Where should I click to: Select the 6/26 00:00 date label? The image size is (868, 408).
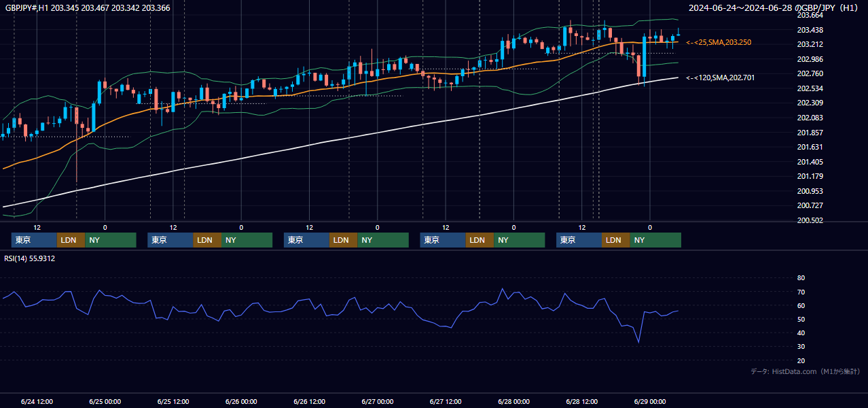241,402
